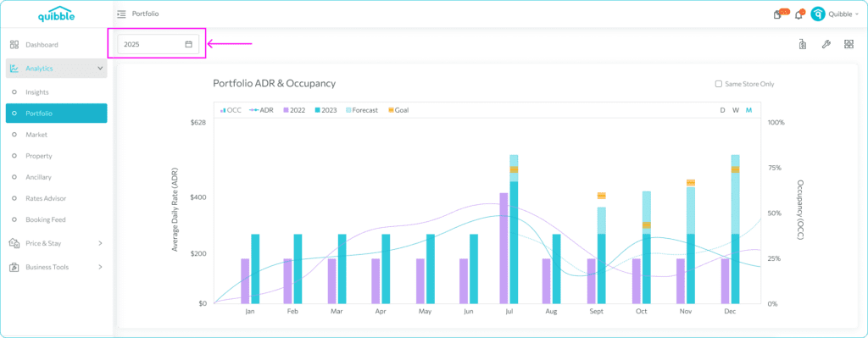Click the Analytics chart icon

[x=14, y=69]
